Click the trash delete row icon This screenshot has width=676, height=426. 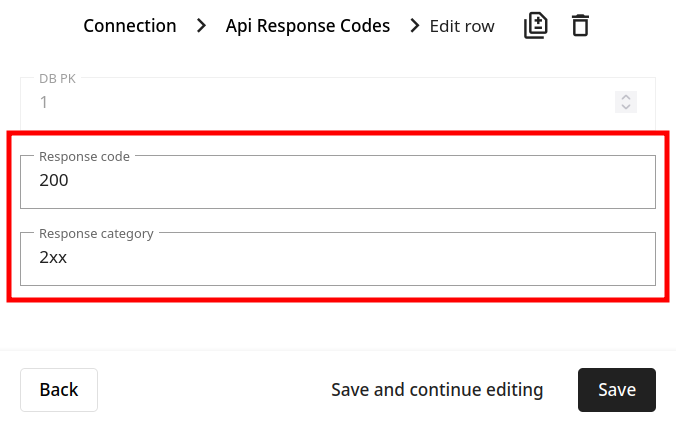coord(580,26)
